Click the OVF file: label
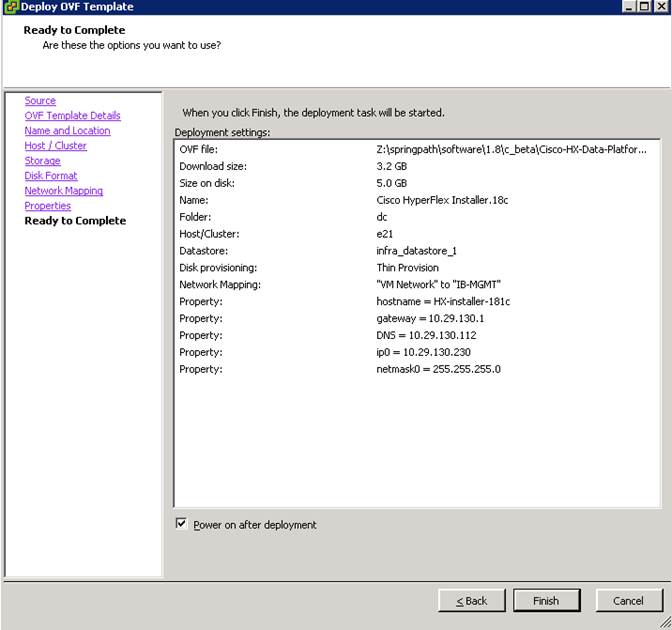This screenshot has height=630, width=672. (x=198, y=149)
